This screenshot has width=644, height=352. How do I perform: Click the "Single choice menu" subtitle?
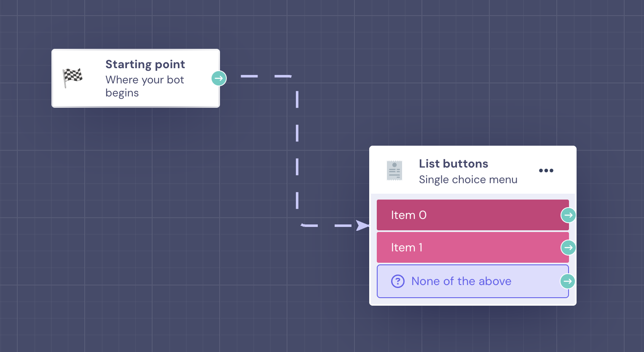click(x=468, y=180)
